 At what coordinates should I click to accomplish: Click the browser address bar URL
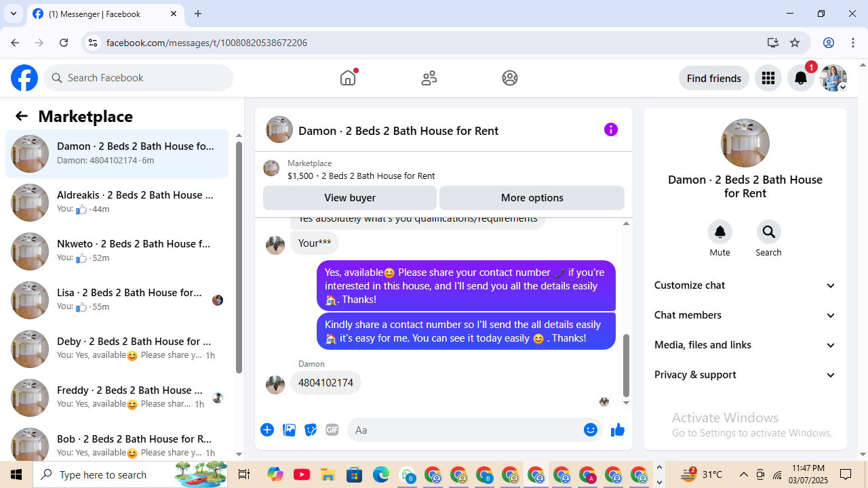tap(207, 43)
